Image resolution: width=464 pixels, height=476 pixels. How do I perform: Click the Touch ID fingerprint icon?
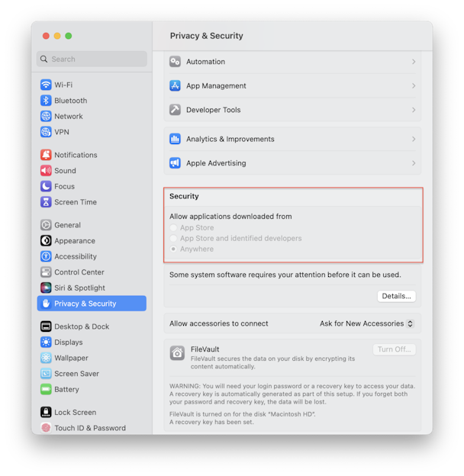coord(46,428)
